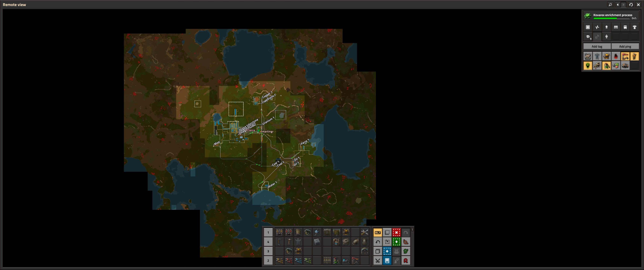The width and height of the screenshot is (644, 270).
Task: Toggle turret range map overlay
Action: pyautogui.click(x=607, y=56)
